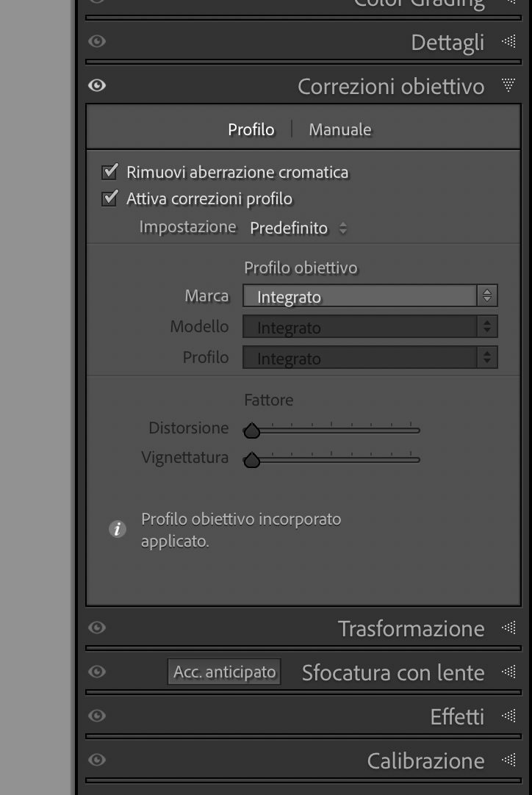The image size is (532, 795).
Task: Switch to the Manuale tab
Action: click(x=339, y=129)
